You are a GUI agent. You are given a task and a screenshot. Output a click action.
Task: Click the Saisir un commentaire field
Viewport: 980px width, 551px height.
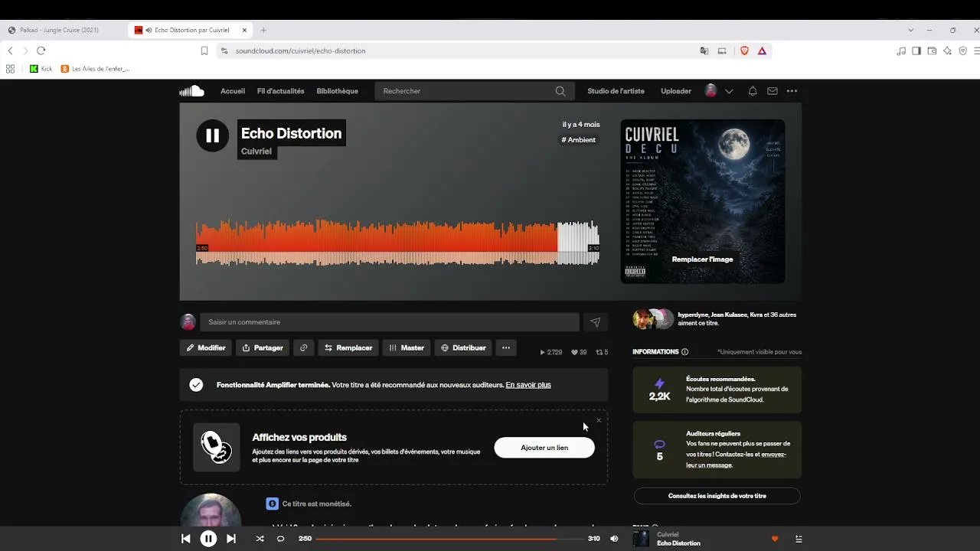click(x=389, y=322)
